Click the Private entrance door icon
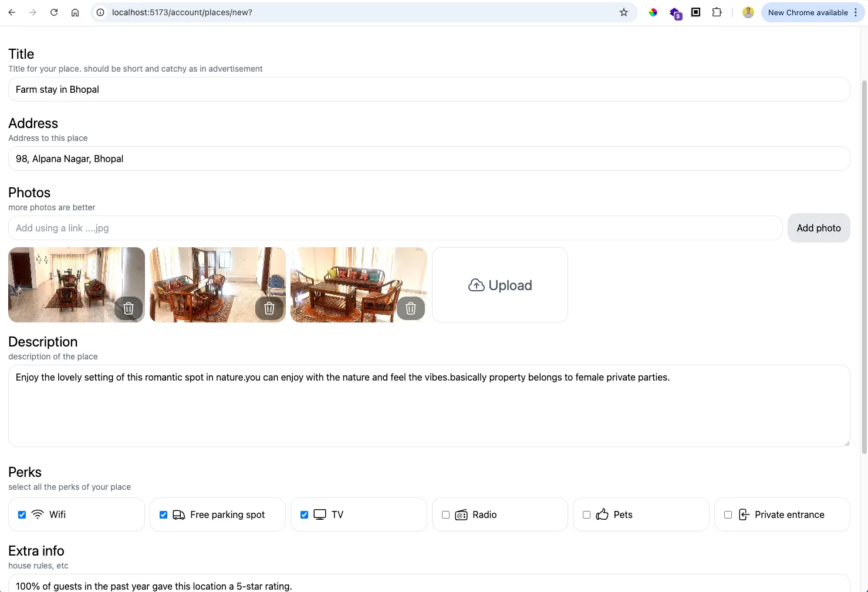The height and width of the screenshot is (592, 868). point(744,514)
